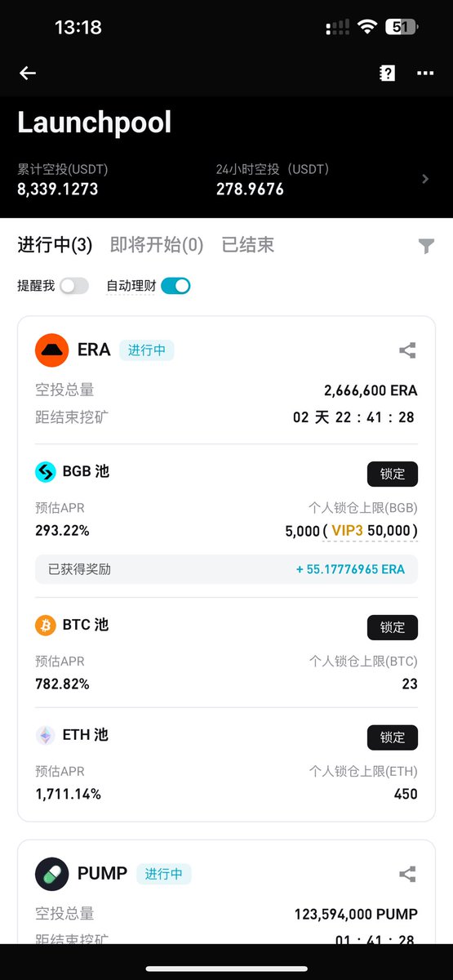Open the filter funnel icon
The width and height of the screenshot is (453, 980).
pos(426,246)
